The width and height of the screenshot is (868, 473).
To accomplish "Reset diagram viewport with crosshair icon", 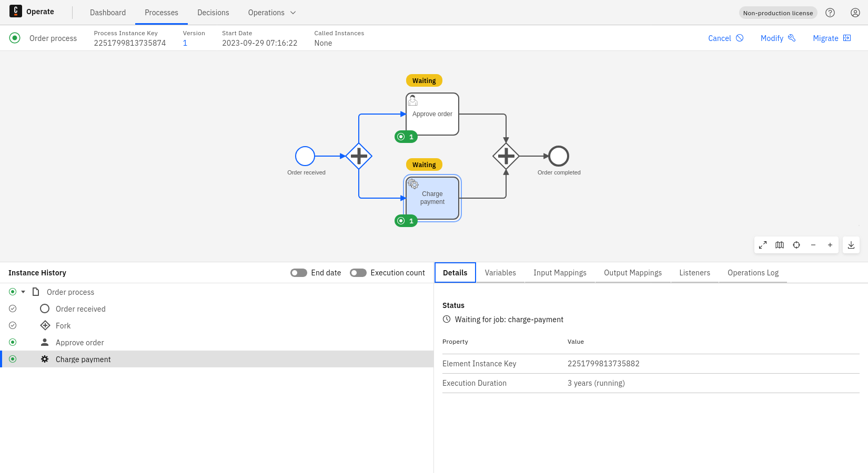I will point(796,245).
